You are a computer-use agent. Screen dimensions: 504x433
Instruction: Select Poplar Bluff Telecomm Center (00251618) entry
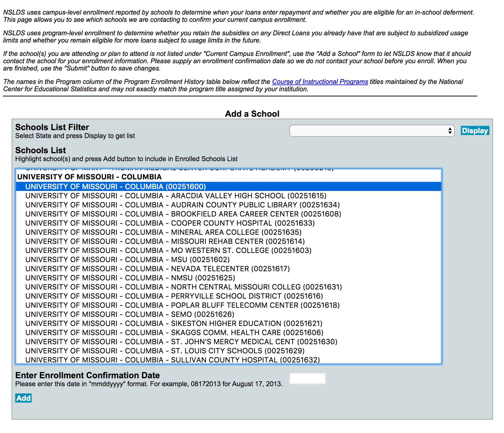pyautogui.click(x=228, y=305)
